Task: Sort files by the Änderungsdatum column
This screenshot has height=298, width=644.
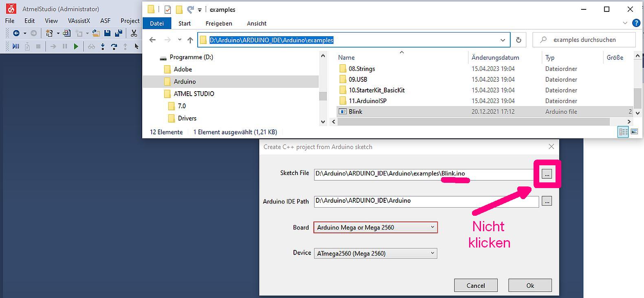Action: tap(495, 57)
